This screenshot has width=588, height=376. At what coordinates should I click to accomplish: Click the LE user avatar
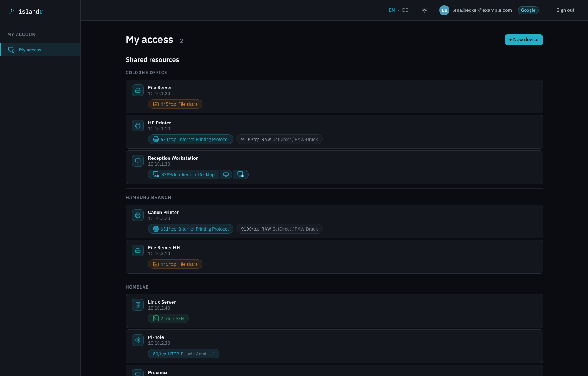[444, 10]
